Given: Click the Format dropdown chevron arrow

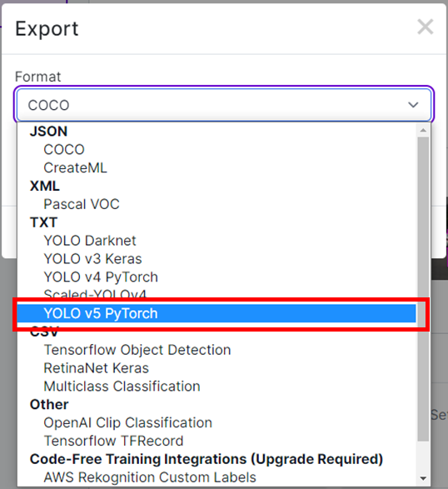Looking at the screenshot, I should [413, 105].
